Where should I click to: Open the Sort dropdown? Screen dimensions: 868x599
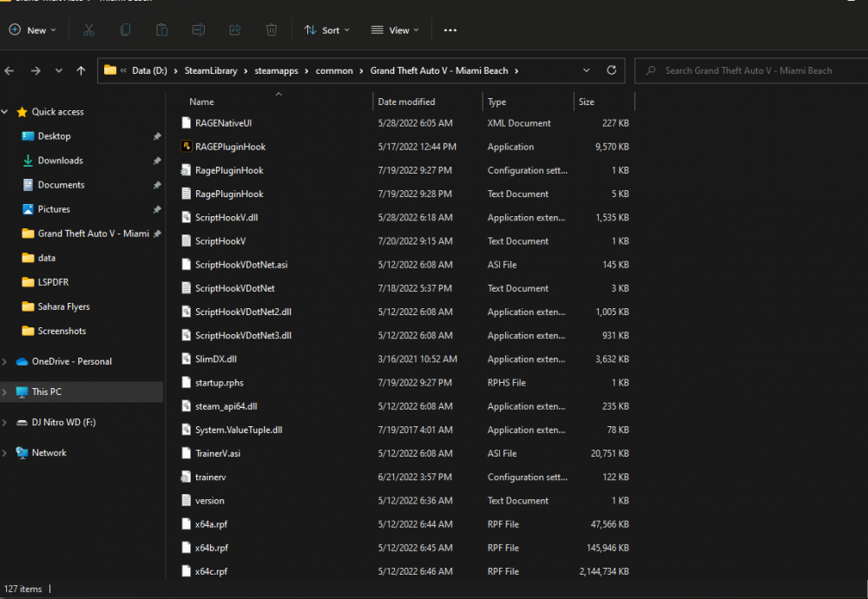(x=327, y=30)
